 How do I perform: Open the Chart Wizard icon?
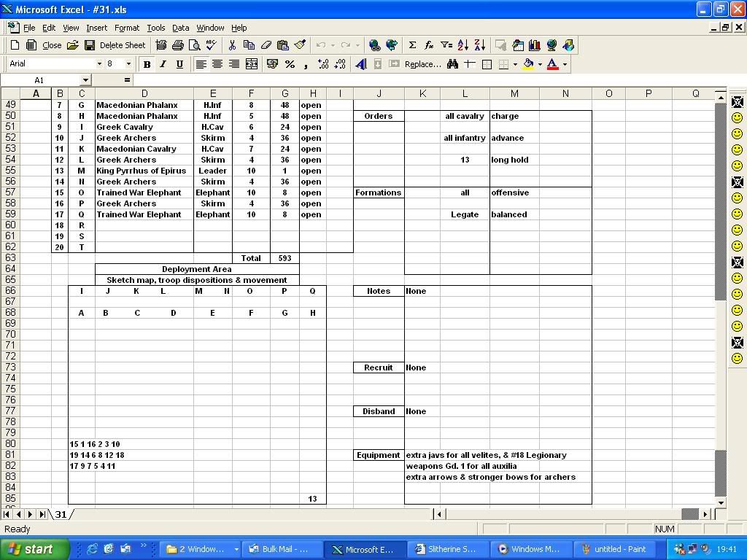coord(535,45)
